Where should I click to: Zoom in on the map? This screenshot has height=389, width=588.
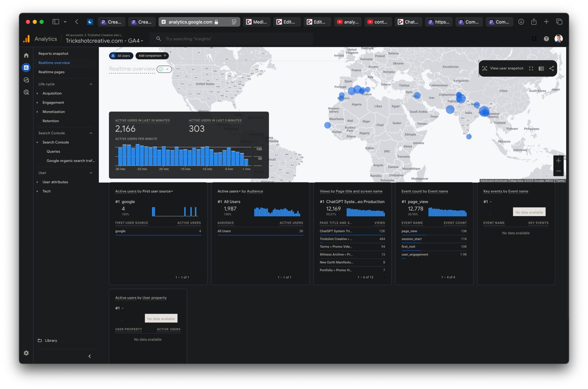click(x=559, y=161)
